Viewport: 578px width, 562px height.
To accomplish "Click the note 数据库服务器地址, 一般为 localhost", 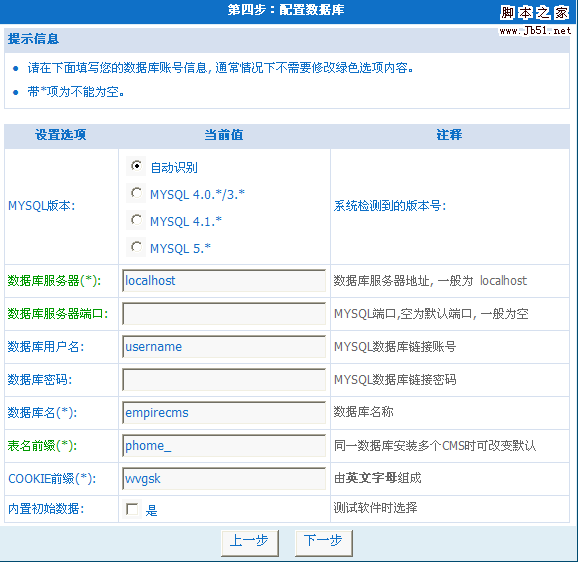I will point(430,281).
